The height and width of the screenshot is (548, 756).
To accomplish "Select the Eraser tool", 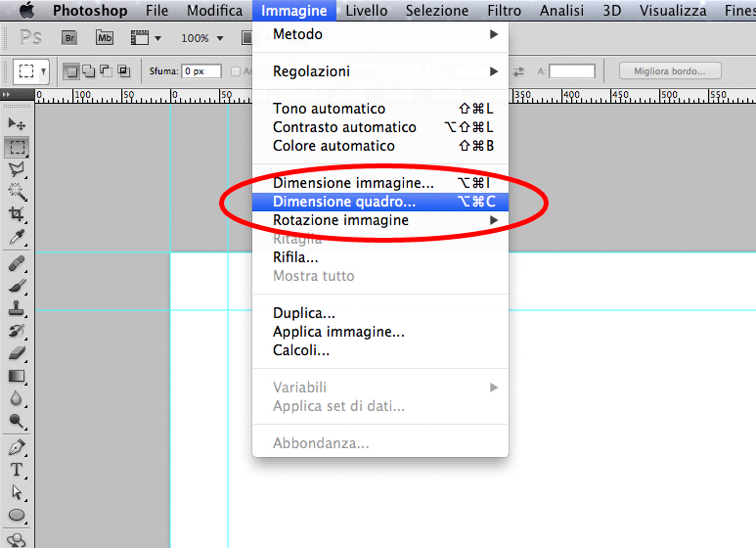I will coord(17,353).
